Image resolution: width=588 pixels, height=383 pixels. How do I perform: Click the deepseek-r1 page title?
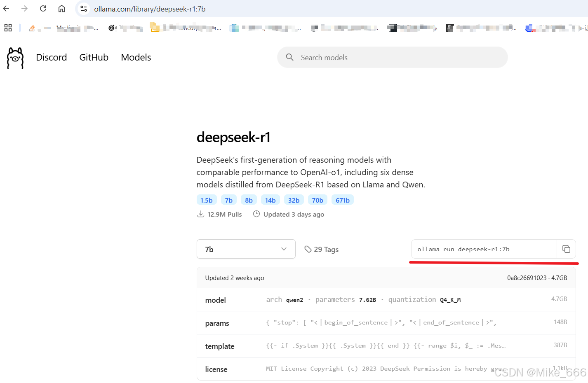coord(233,137)
